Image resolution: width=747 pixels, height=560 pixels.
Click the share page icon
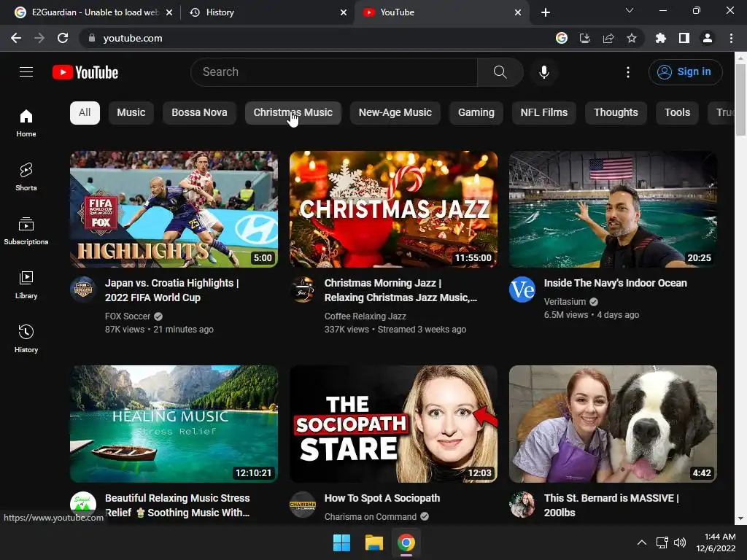coord(608,38)
